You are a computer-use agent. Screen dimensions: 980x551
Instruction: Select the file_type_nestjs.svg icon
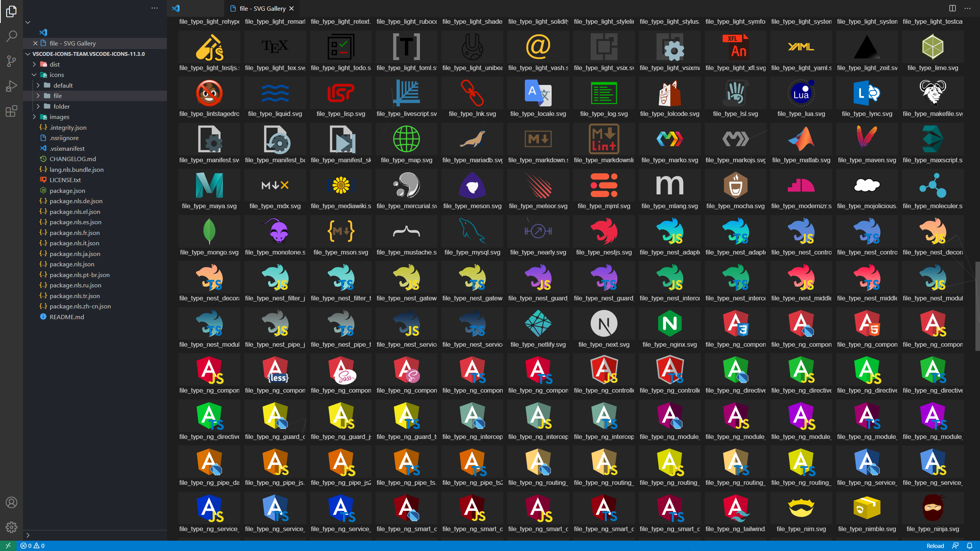pyautogui.click(x=604, y=231)
